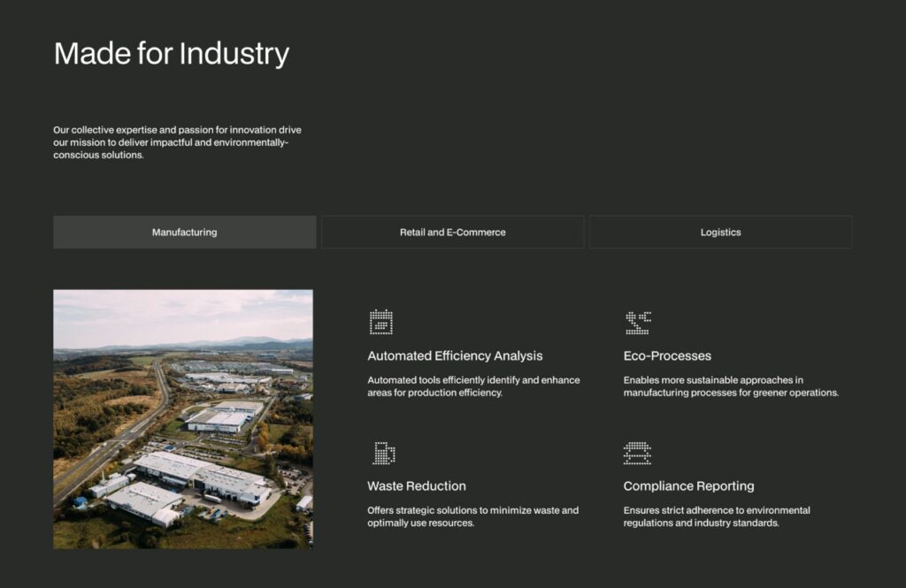The height and width of the screenshot is (588, 906).
Task: Click the Compliance Reporting description text
Action: point(717,516)
